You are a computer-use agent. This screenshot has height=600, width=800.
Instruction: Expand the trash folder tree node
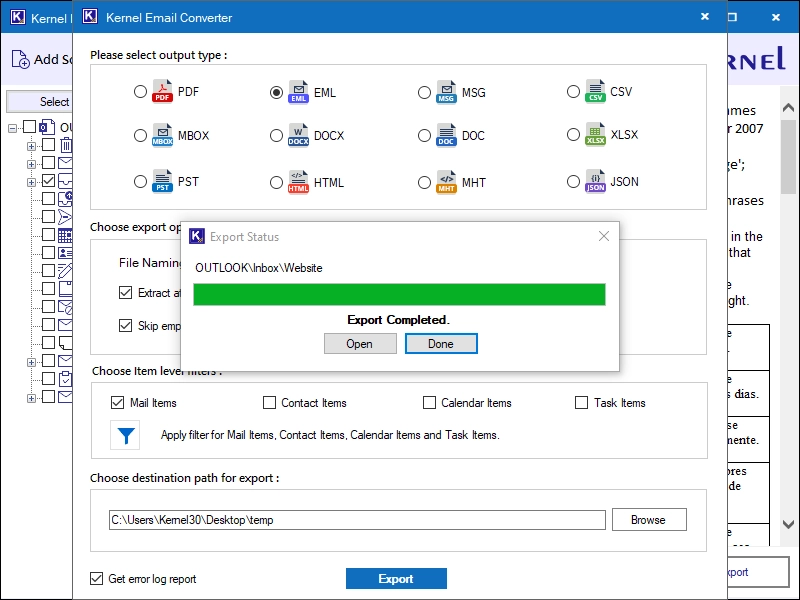click(x=31, y=146)
